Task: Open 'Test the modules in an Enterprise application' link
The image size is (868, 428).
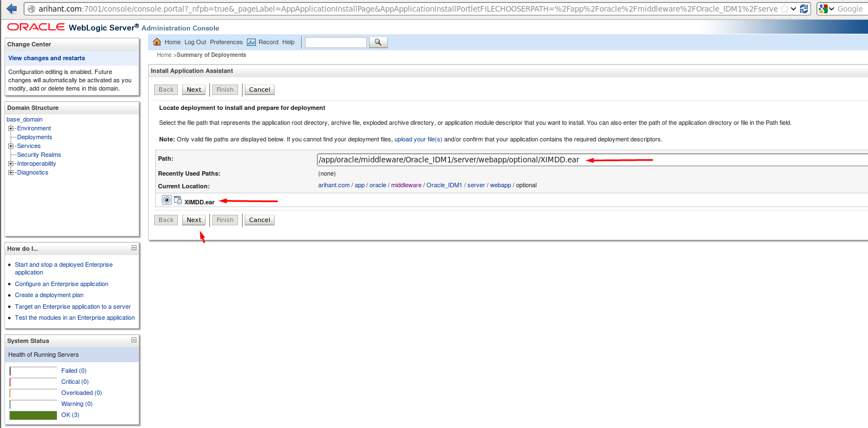Action: pyautogui.click(x=75, y=318)
